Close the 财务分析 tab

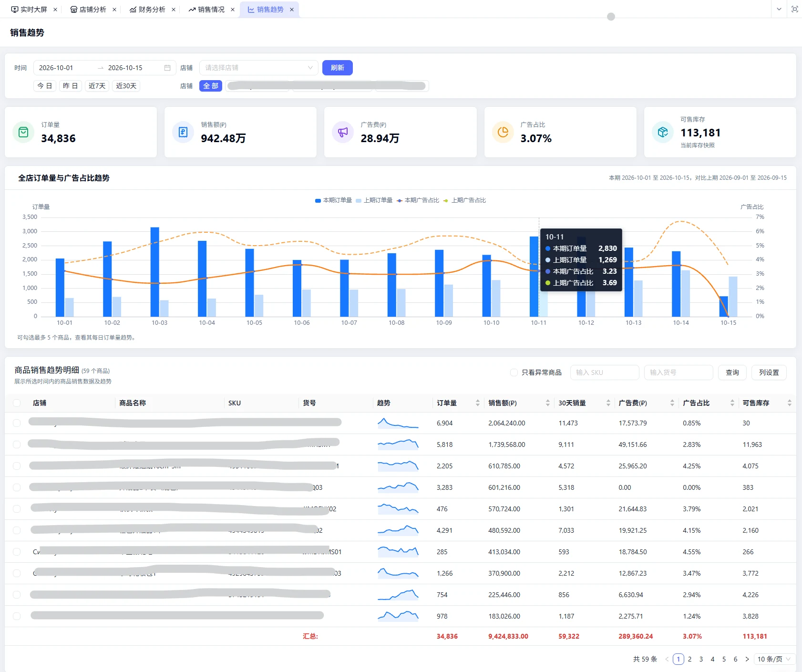click(174, 10)
